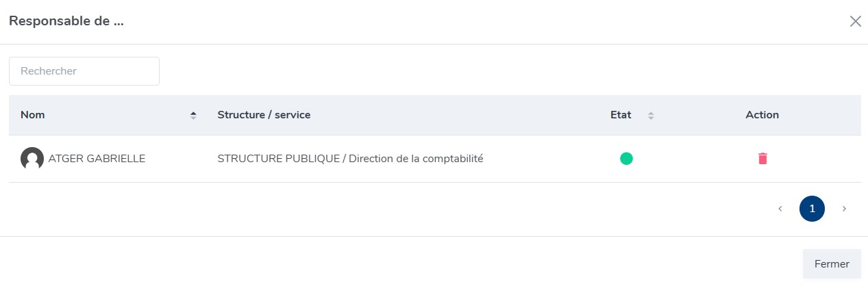Click the STRUCTURE PUBLIQUE text in the row
Image resolution: width=868 pixels, height=286 pixels.
[278, 159]
